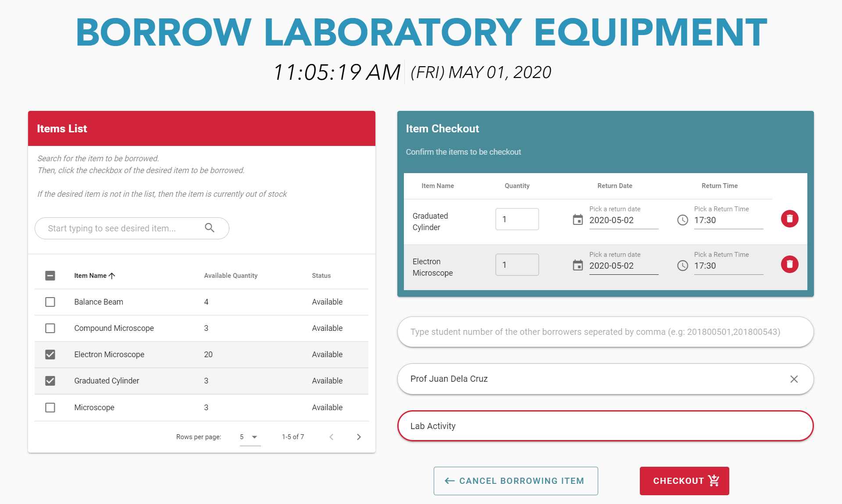Delete Graduated Cylinder from checkout
Image resolution: width=842 pixels, height=504 pixels.
[789, 219]
